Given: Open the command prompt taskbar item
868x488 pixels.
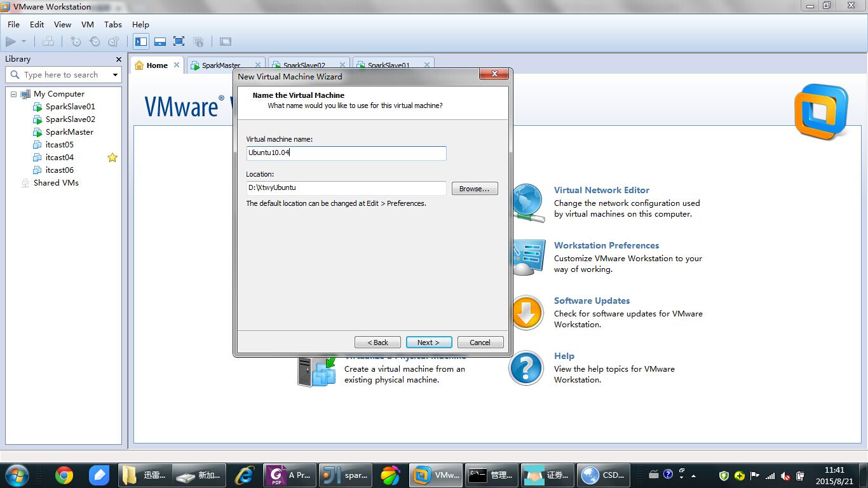Looking at the screenshot, I should [x=491, y=475].
